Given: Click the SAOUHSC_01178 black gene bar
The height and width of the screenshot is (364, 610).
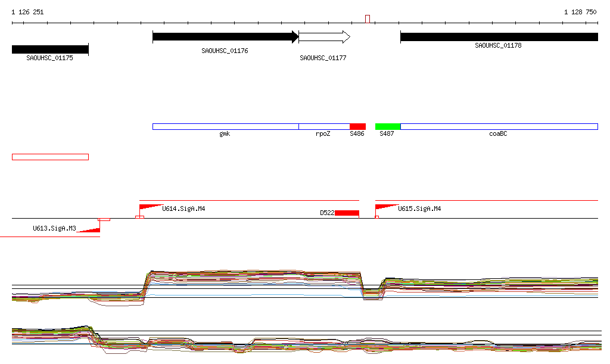Looking at the screenshot, I should click(x=499, y=37).
